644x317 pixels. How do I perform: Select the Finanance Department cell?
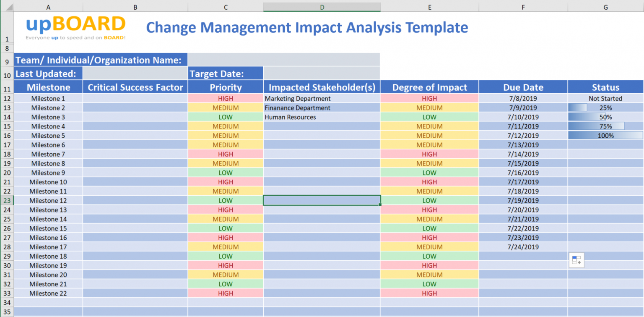[322, 107]
